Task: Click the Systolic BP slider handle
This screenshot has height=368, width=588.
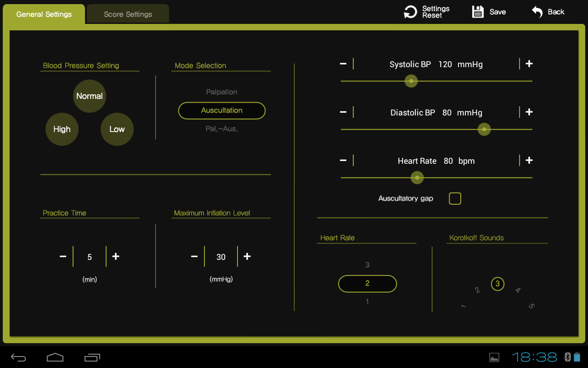Action: tap(411, 81)
